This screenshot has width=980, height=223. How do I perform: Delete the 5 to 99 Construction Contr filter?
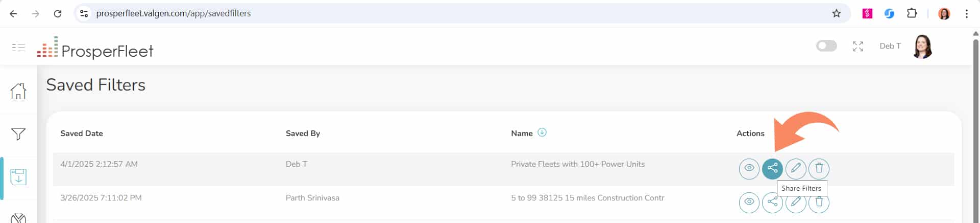click(819, 202)
